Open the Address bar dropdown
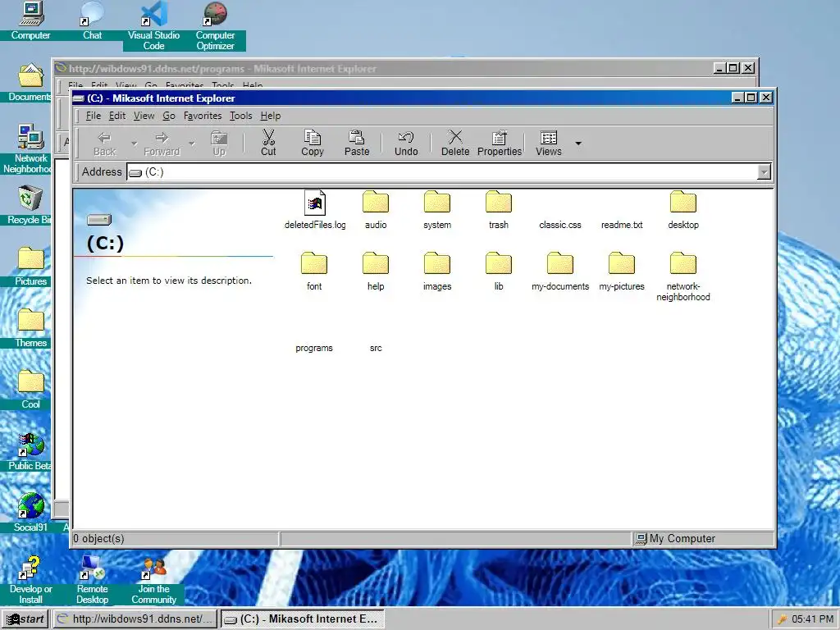 764,172
